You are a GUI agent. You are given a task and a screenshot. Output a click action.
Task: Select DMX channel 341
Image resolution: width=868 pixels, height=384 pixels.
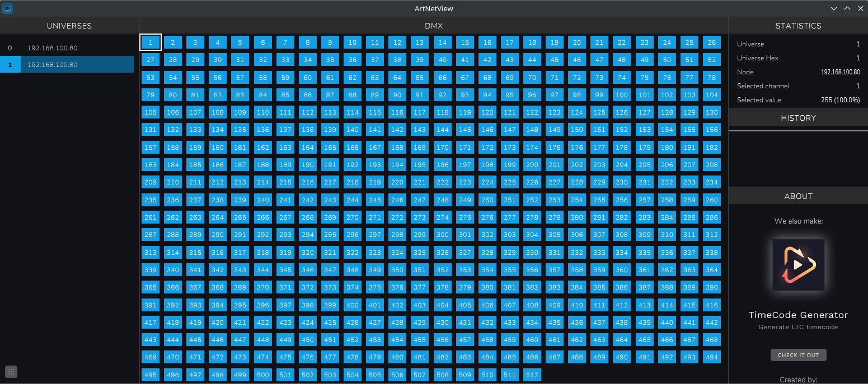click(x=195, y=270)
